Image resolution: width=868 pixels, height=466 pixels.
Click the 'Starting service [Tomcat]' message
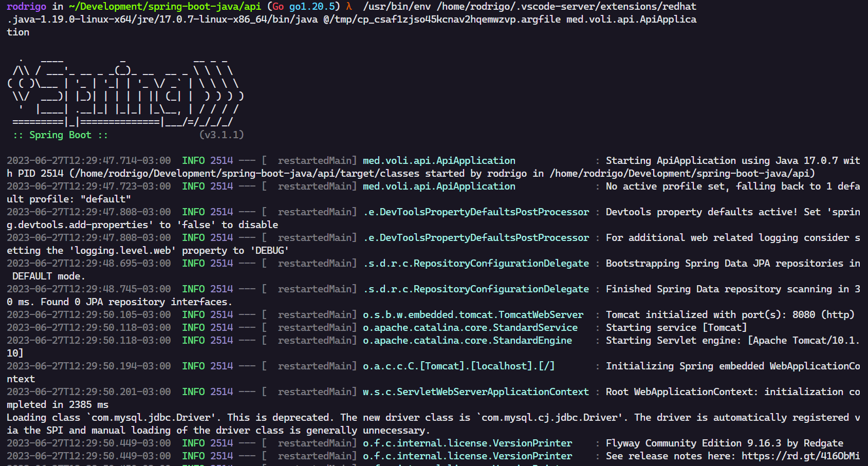pos(676,327)
